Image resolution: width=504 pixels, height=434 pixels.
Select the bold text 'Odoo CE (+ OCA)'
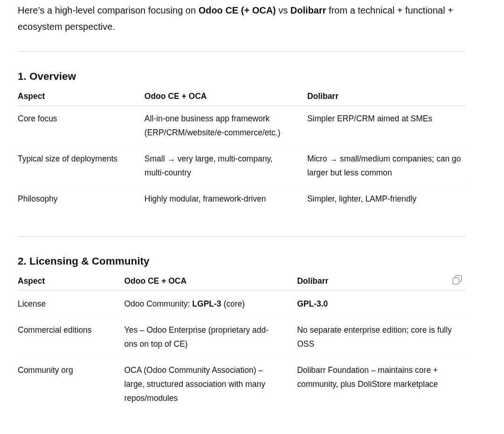coord(237,10)
